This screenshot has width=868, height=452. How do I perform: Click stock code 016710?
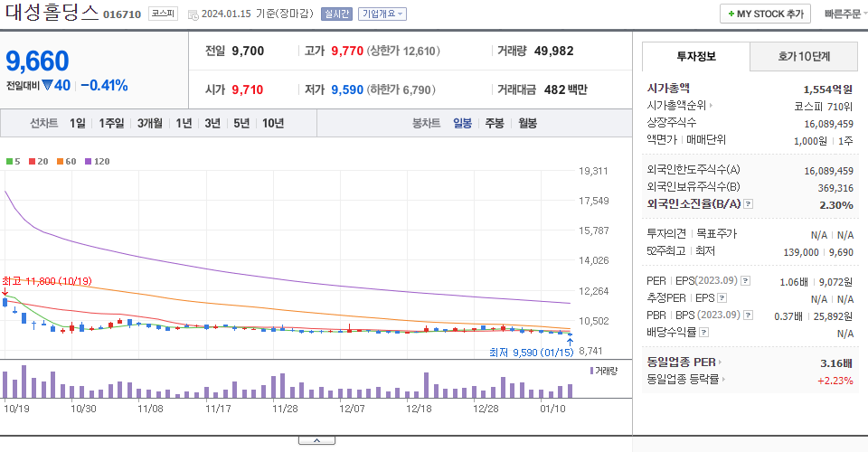[x=122, y=15]
